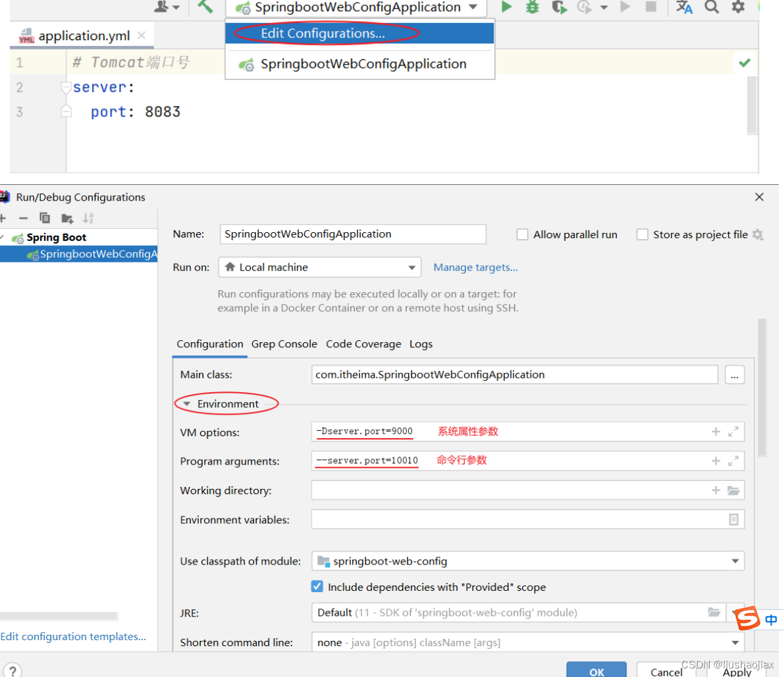Open help with question mark icon

coord(13,670)
